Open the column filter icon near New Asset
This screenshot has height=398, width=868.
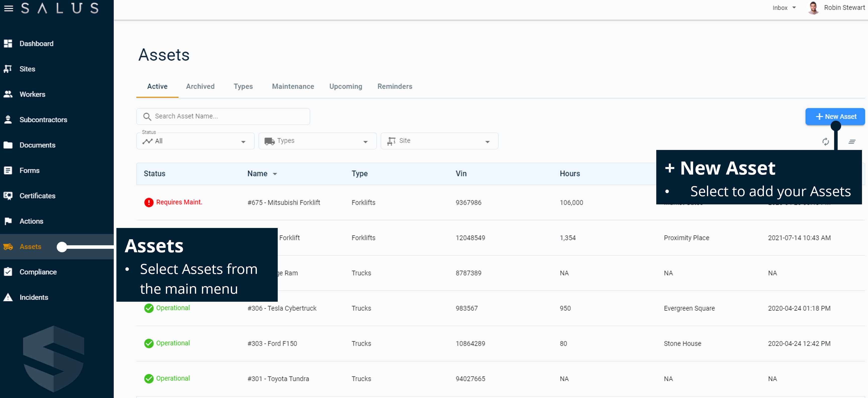tap(852, 142)
